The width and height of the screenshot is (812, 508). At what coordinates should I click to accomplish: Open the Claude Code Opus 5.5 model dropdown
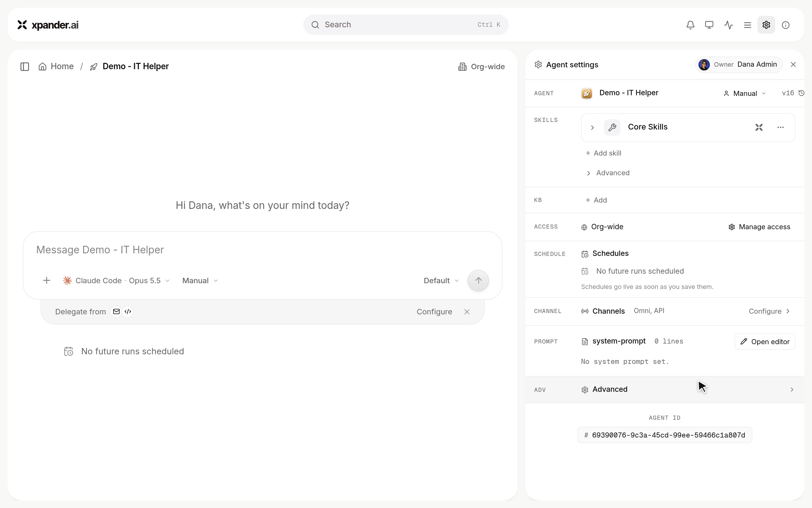click(x=116, y=281)
